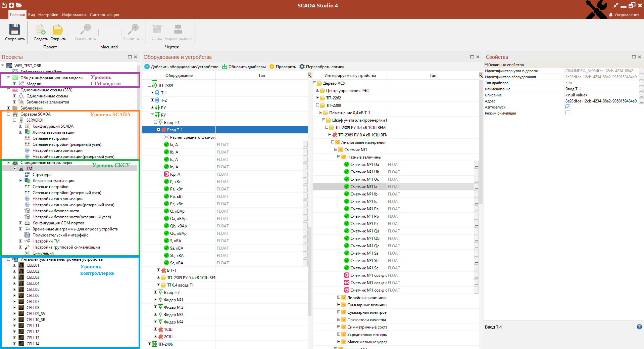Open the Настройки menu tab
644x349 pixels.
pos(48,15)
